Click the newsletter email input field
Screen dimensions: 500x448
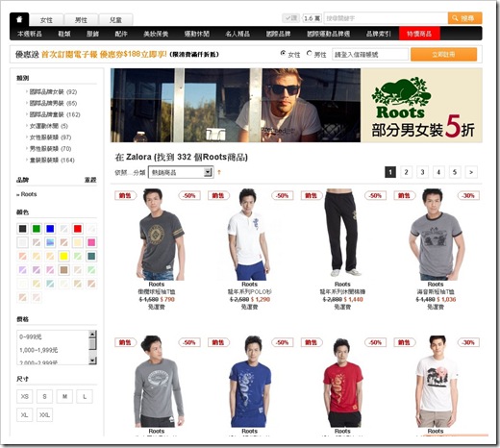[x=370, y=55]
